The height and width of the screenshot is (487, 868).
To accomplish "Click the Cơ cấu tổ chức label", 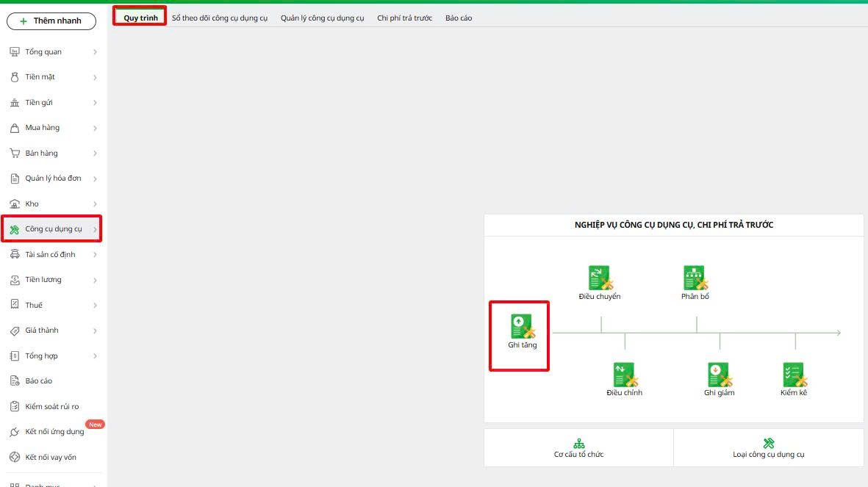I will pos(579,455).
